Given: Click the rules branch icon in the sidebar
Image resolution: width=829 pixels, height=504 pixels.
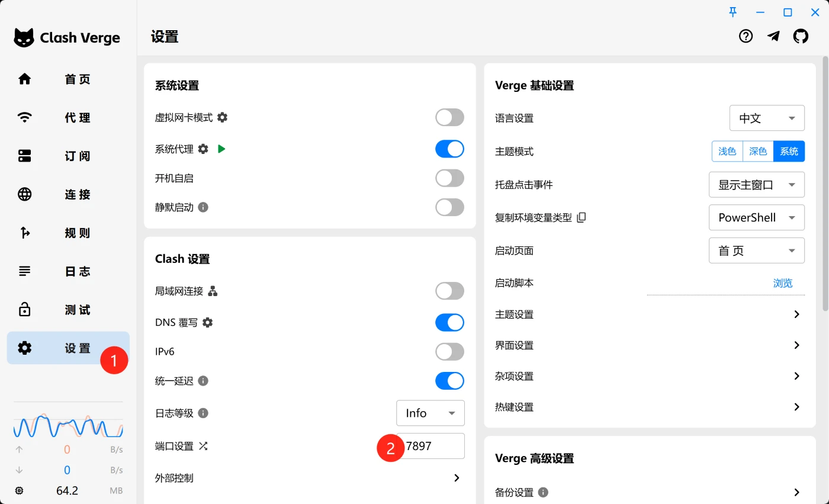Looking at the screenshot, I should click(24, 233).
